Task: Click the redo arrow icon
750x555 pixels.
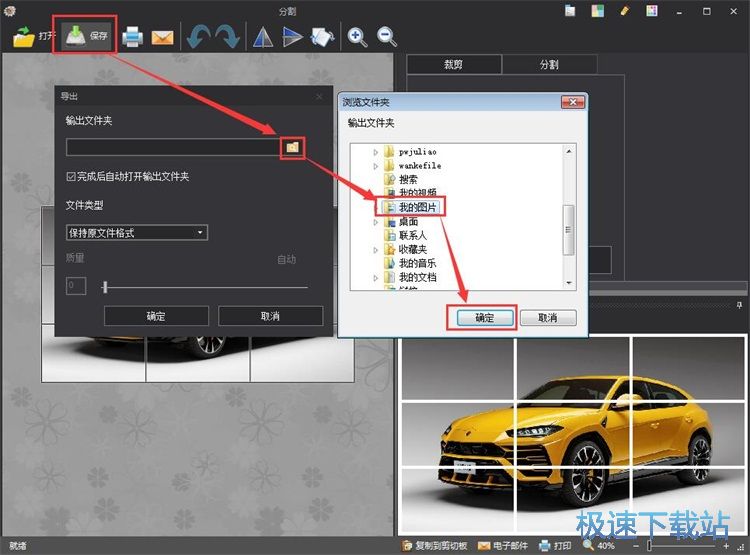Action: 227,38
